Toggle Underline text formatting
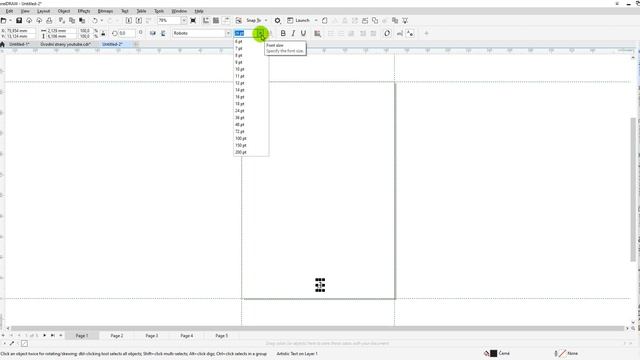 [303, 33]
